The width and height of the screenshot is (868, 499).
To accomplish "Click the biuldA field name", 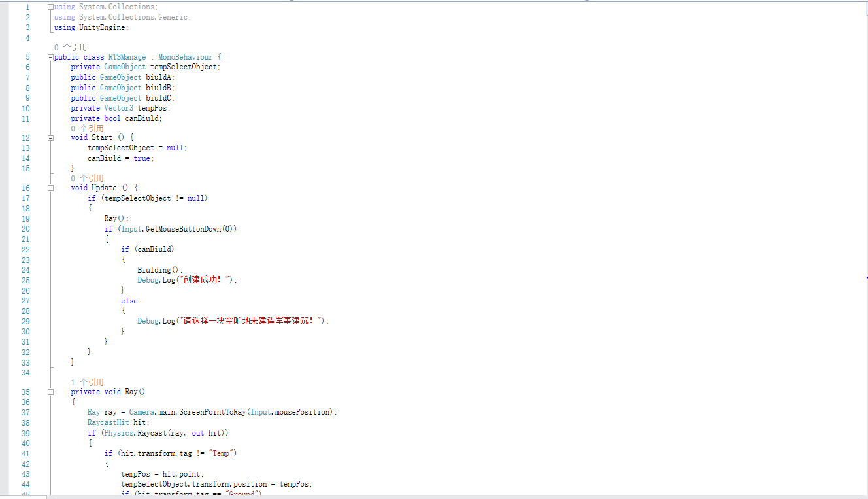I will click(x=159, y=77).
